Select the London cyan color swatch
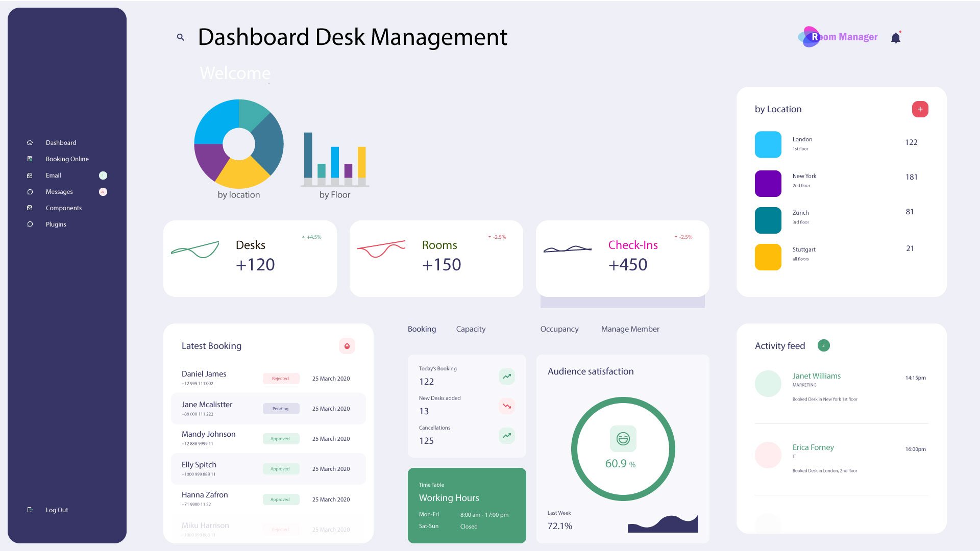980x551 pixels. [768, 144]
